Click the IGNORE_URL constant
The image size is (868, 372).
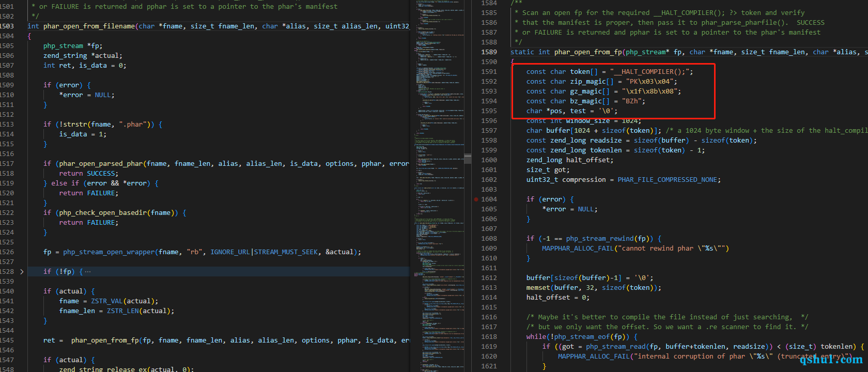tap(230, 252)
